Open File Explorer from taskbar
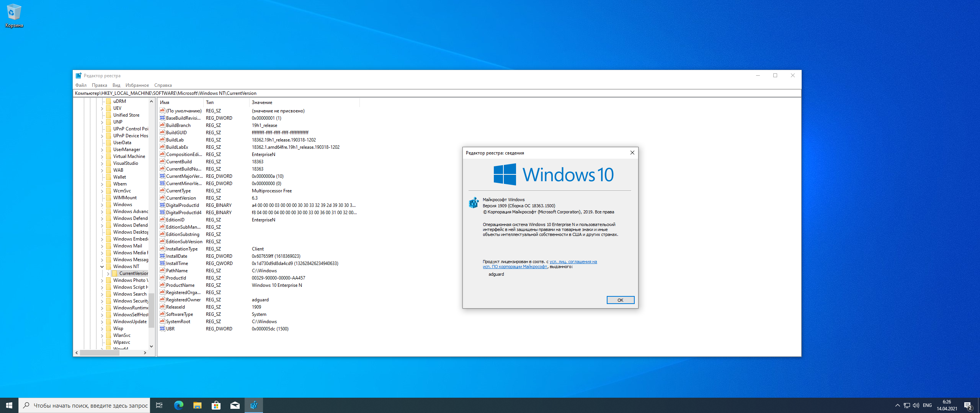Viewport: 980px width, 413px height. pyautogui.click(x=198, y=405)
